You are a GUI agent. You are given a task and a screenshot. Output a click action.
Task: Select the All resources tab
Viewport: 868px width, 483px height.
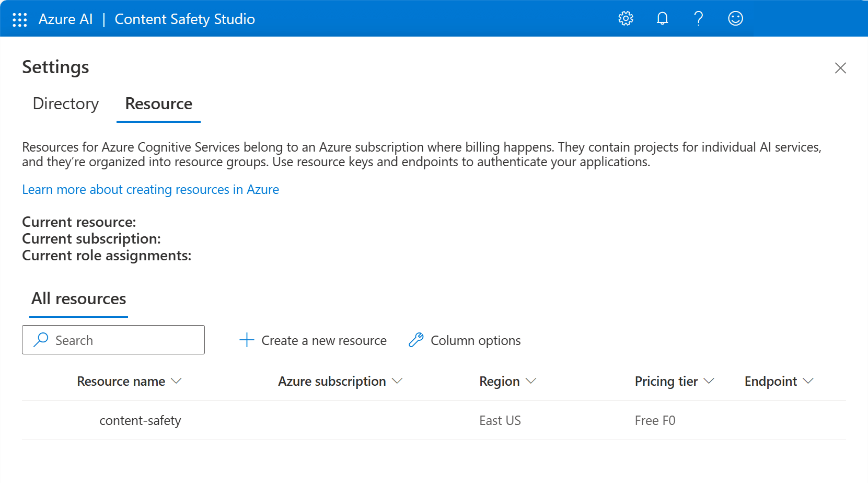tap(78, 299)
